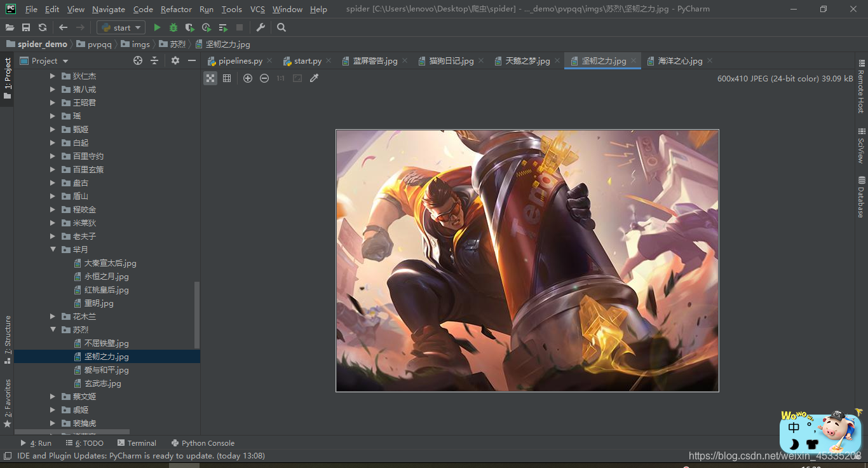The height and width of the screenshot is (468, 868).
Task: Expand the 百里守约 folder
Action: coord(53,156)
